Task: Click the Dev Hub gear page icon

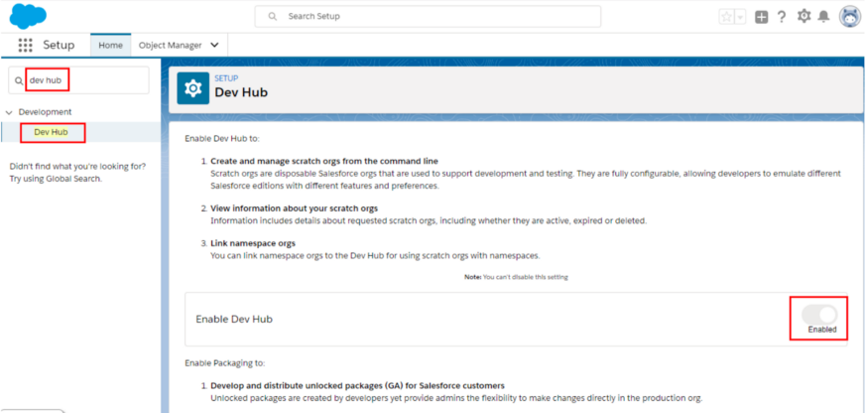Action: point(192,88)
